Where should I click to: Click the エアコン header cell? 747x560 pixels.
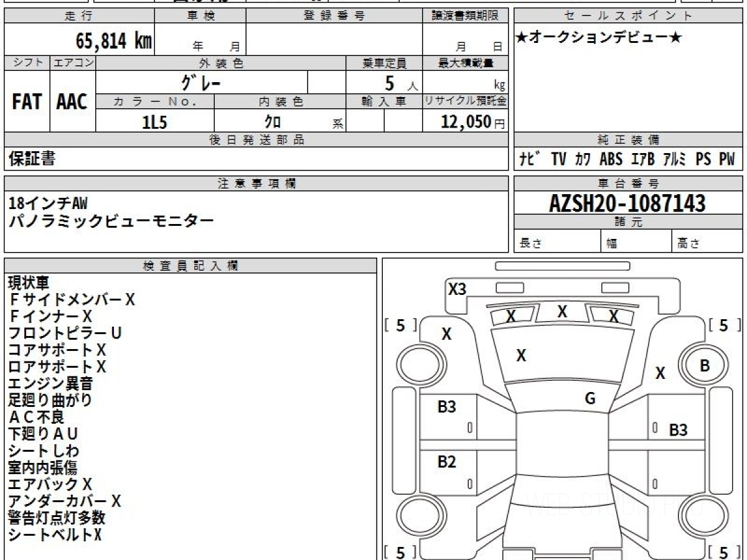click(73, 63)
